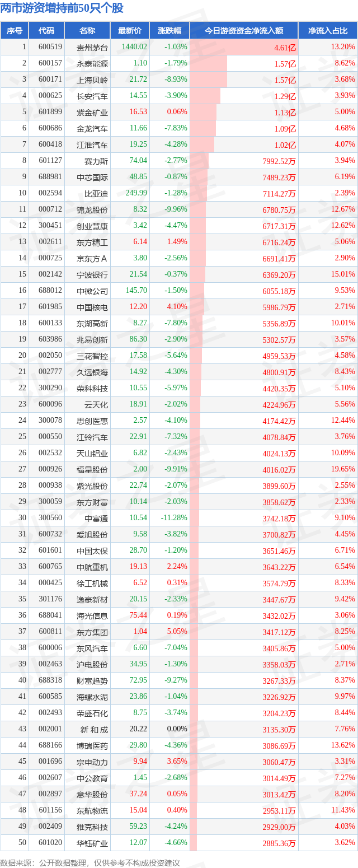Click the 今日游资资金净流入额 column header
358x868 pixels.
tap(244, 30)
